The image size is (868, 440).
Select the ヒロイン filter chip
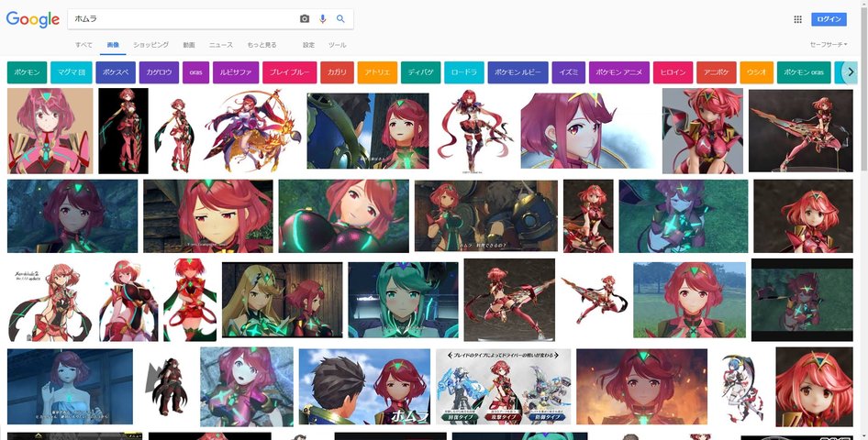coord(673,72)
